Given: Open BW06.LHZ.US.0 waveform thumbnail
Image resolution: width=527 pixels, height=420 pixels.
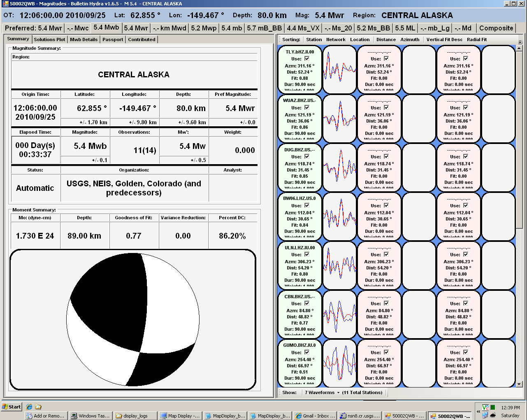Looking at the screenshot, I should point(339,216).
